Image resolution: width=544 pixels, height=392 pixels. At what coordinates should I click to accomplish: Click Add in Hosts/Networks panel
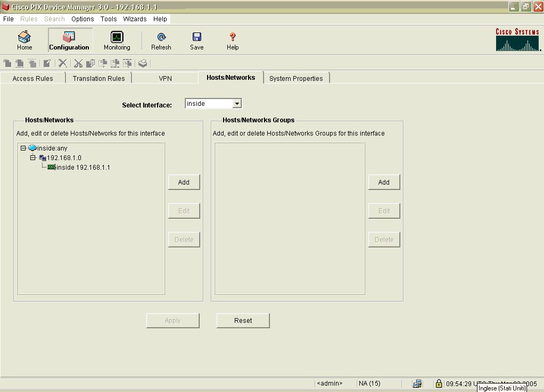click(184, 182)
